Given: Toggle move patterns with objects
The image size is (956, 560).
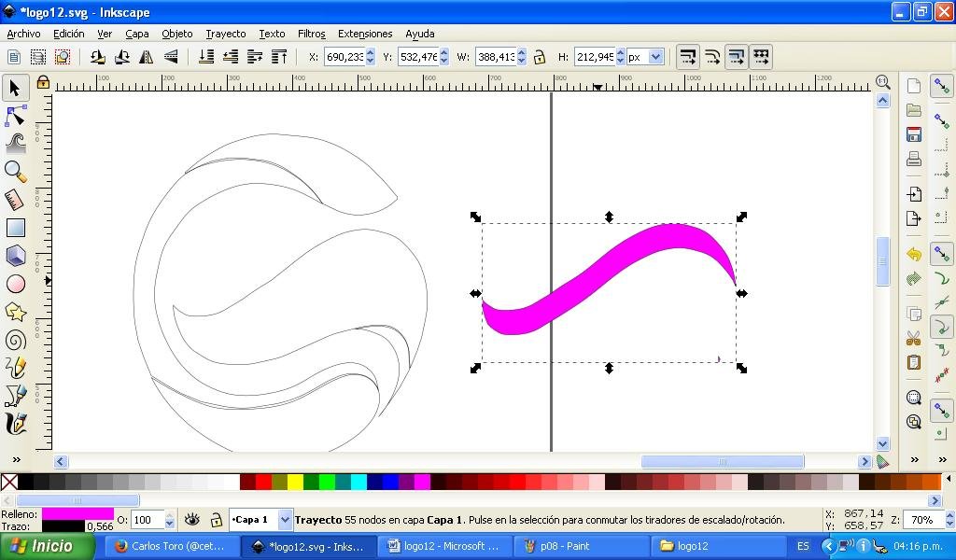Looking at the screenshot, I should (761, 57).
